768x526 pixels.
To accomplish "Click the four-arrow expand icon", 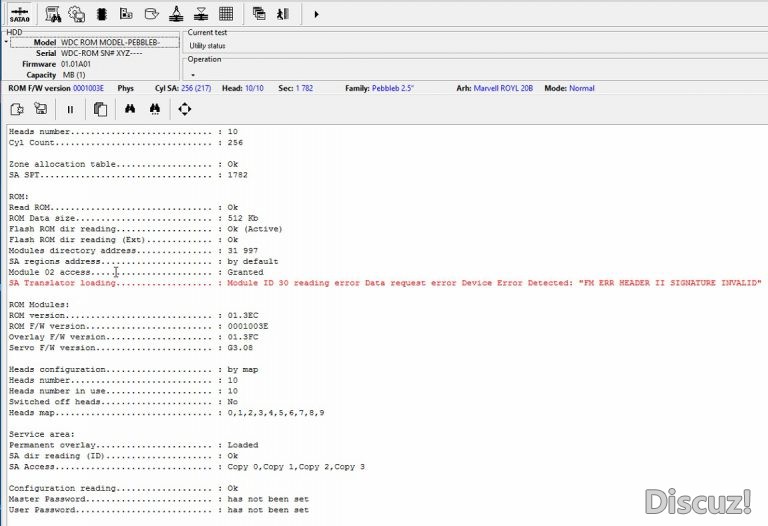I will (185, 109).
